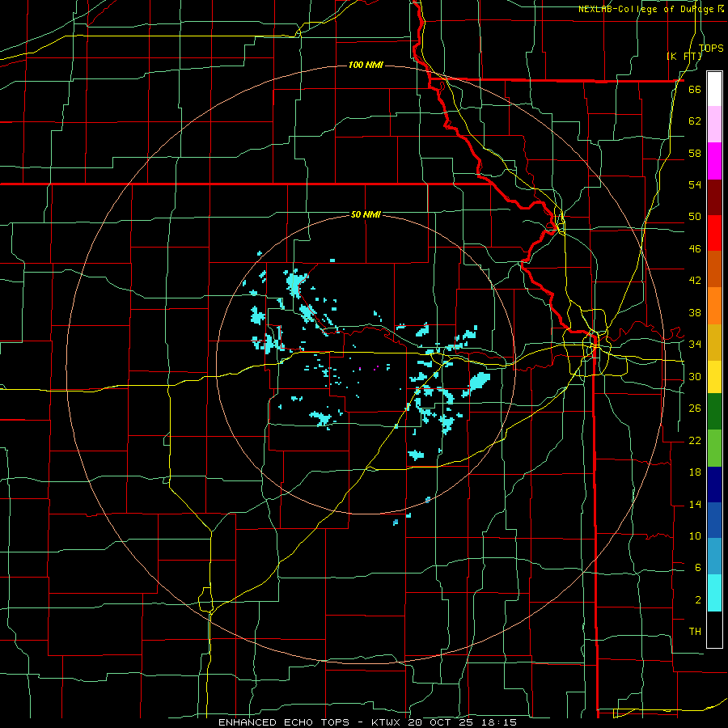The width and height of the screenshot is (728, 728).
Task: Click the yellow legend swatch
Action: [x=714, y=376]
